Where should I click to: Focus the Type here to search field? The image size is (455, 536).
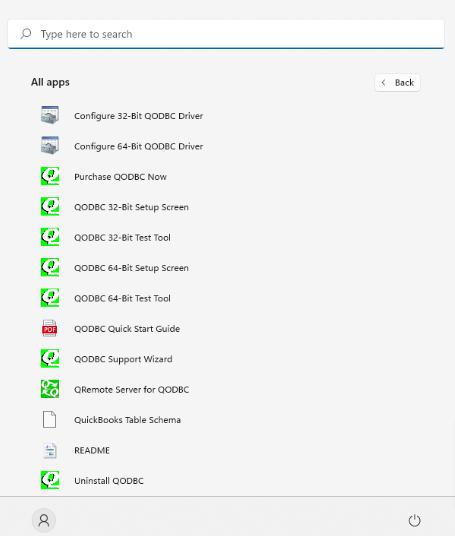click(x=226, y=34)
